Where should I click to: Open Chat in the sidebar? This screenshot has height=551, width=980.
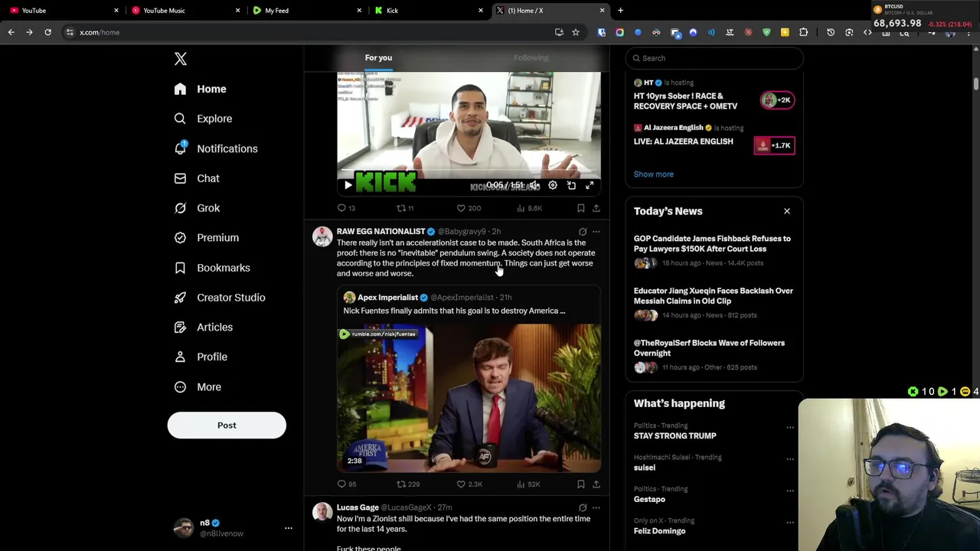pyautogui.click(x=197, y=178)
